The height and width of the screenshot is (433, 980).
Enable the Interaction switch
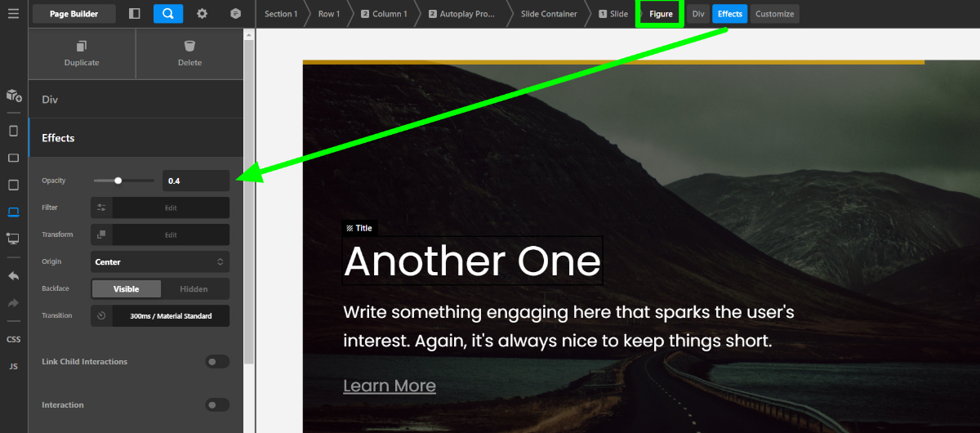point(217,404)
